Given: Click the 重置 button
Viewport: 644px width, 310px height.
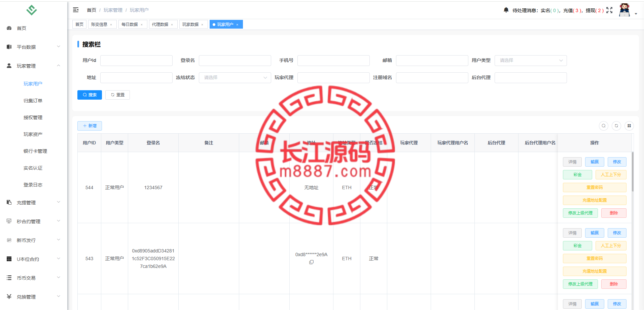Looking at the screenshot, I should (117, 95).
